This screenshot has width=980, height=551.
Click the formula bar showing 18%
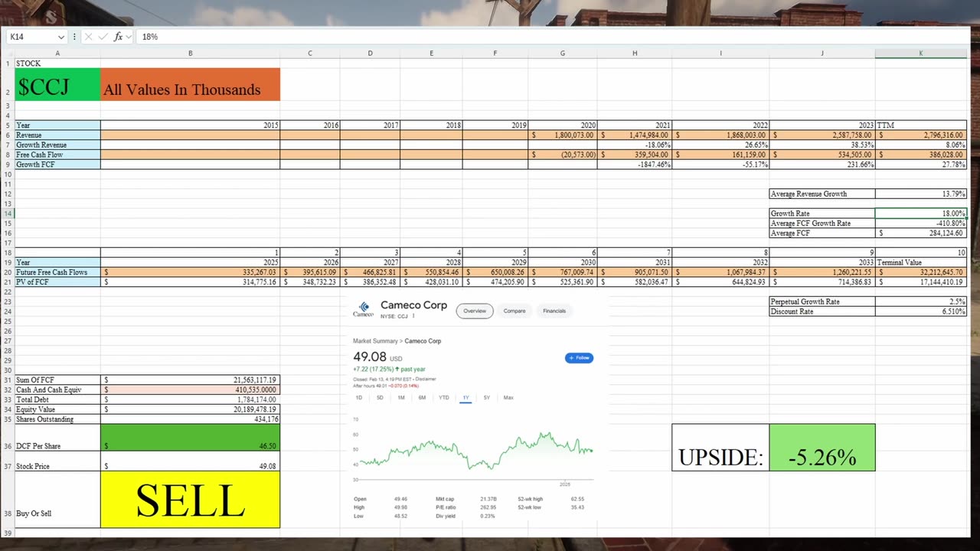click(551, 37)
